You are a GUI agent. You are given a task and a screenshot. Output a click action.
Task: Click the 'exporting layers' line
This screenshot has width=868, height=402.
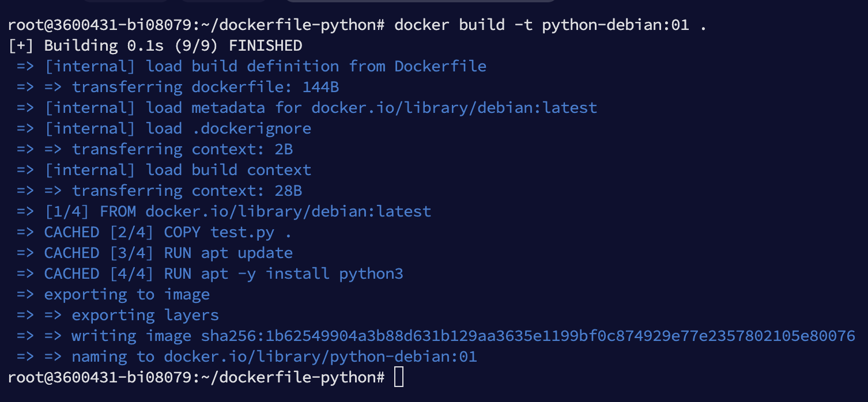(145, 316)
